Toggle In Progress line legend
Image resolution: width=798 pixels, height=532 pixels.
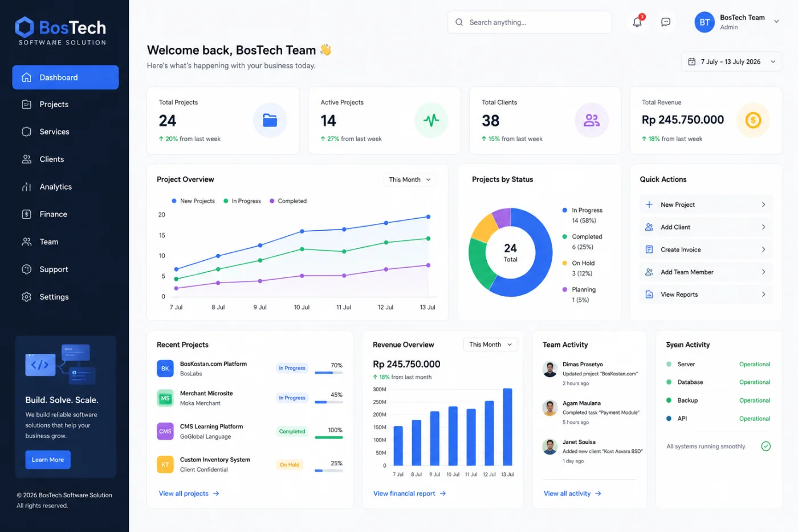242,201
